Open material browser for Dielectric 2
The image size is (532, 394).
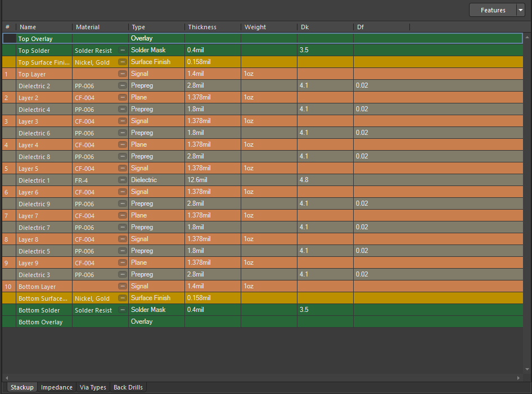click(123, 86)
